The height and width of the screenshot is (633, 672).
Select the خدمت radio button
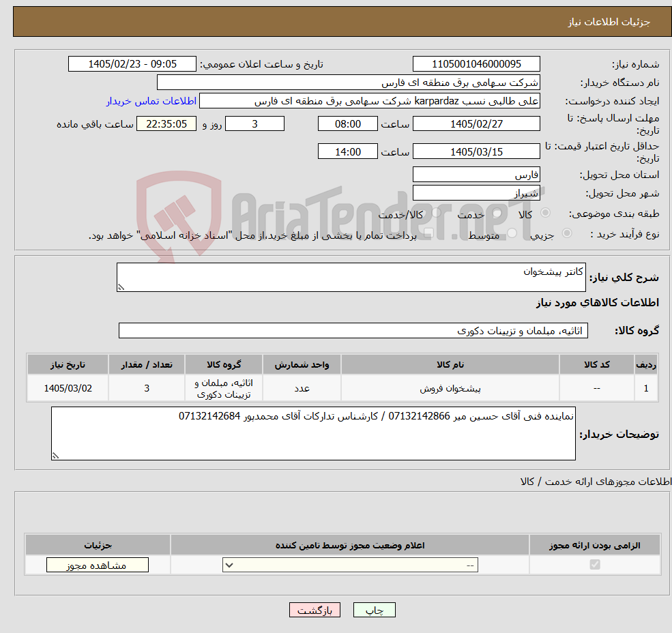pyautogui.click(x=497, y=213)
